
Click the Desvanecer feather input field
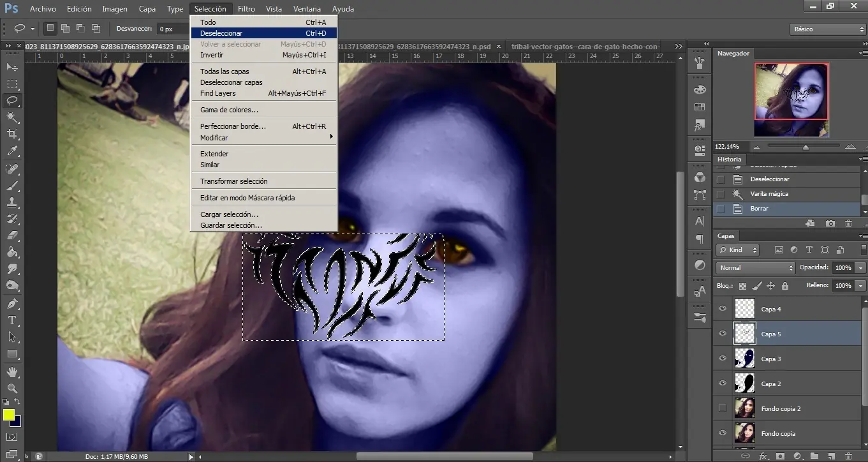coord(173,29)
